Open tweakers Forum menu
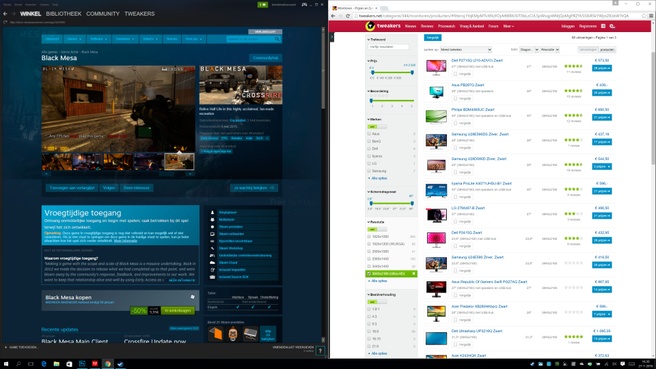This screenshot has height=369, width=656. tap(493, 26)
